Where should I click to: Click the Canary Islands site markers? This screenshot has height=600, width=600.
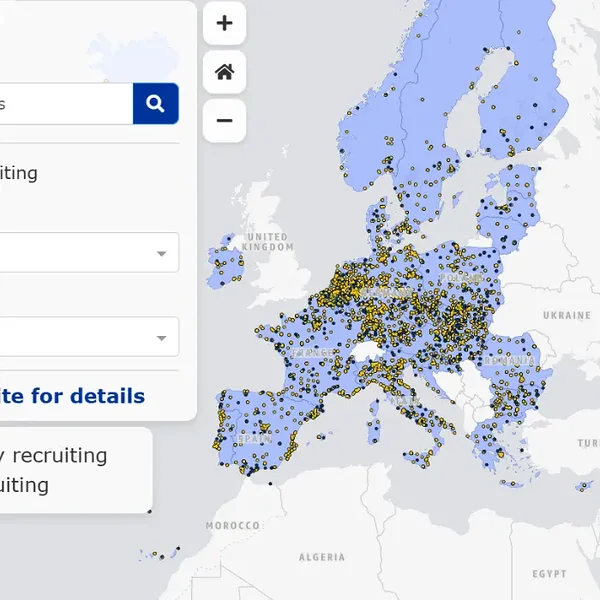point(160,553)
